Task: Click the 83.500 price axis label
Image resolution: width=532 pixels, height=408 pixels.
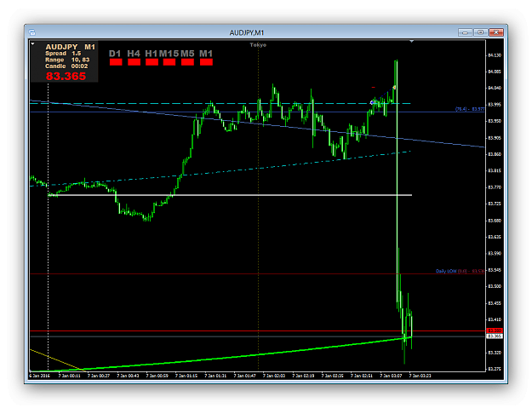Action: (495, 286)
